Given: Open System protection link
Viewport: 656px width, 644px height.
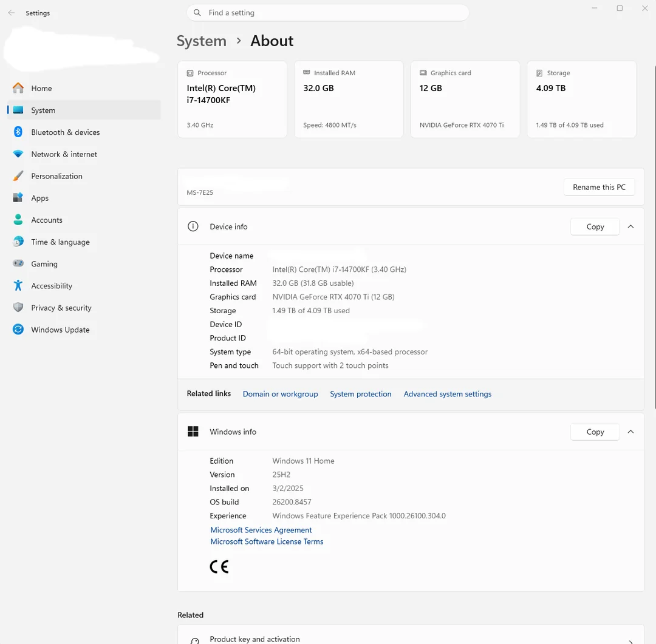Looking at the screenshot, I should (361, 394).
